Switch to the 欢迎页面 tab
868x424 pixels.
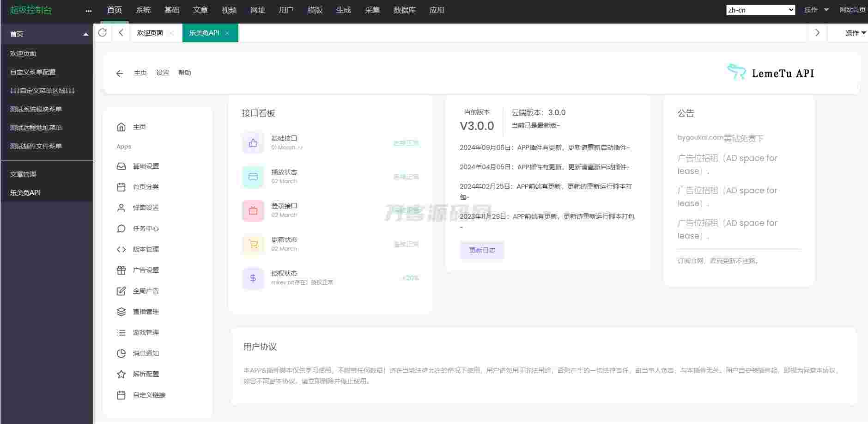pos(150,33)
